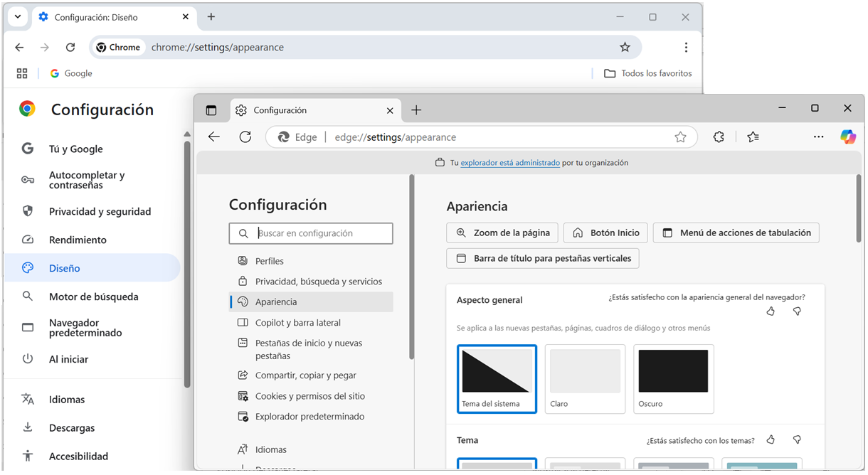Open the Chrome apps grid icon
The width and height of the screenshot is (868, 475).
pos(21,73)
